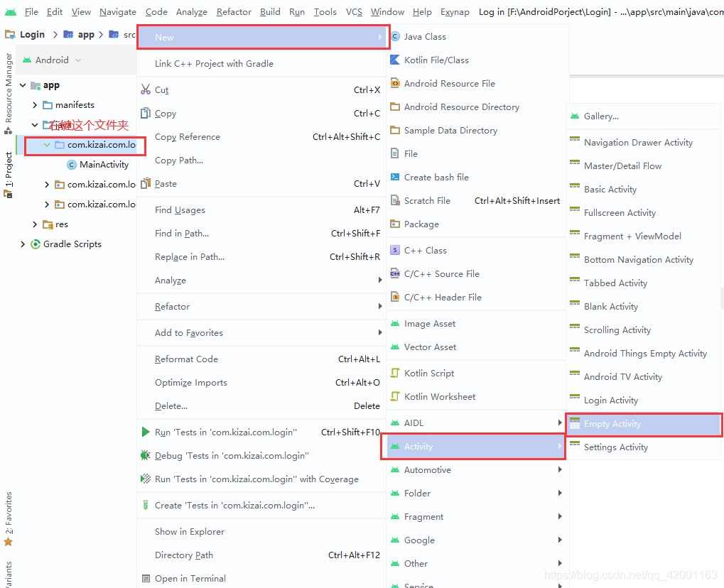Click the Open in Terminal icon
724x588 pixels.
[146, 578]
